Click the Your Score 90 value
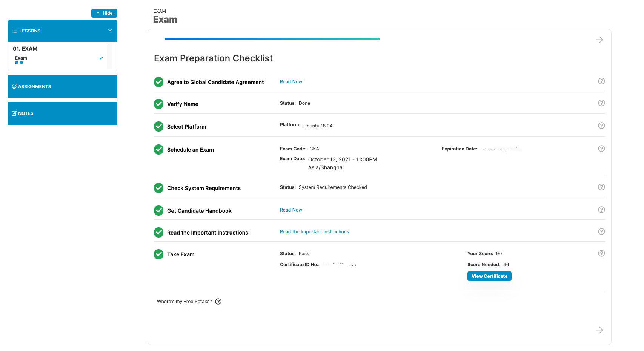Image resolution: width=644 pixels, height=351 pixels. coord(499,254)
